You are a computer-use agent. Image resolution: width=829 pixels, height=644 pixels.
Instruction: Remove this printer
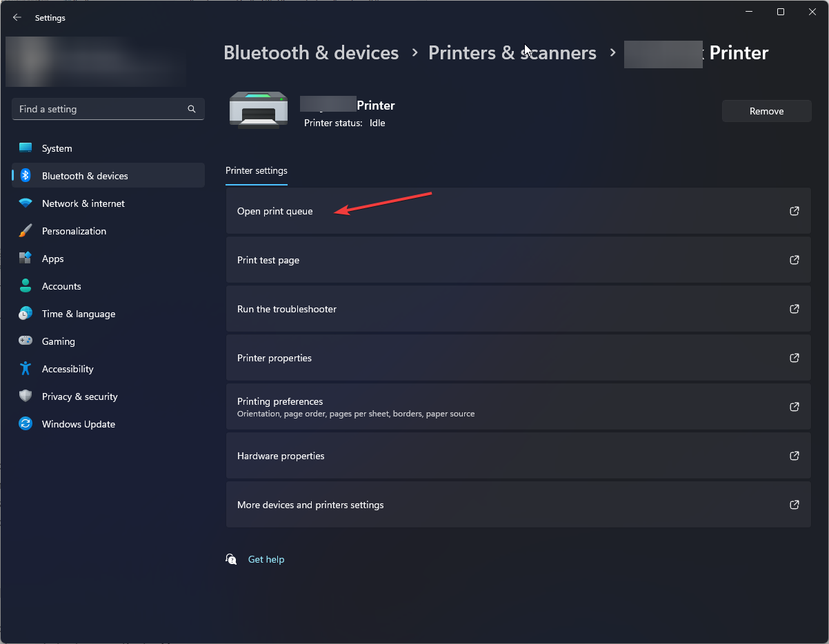coord(767,111)
